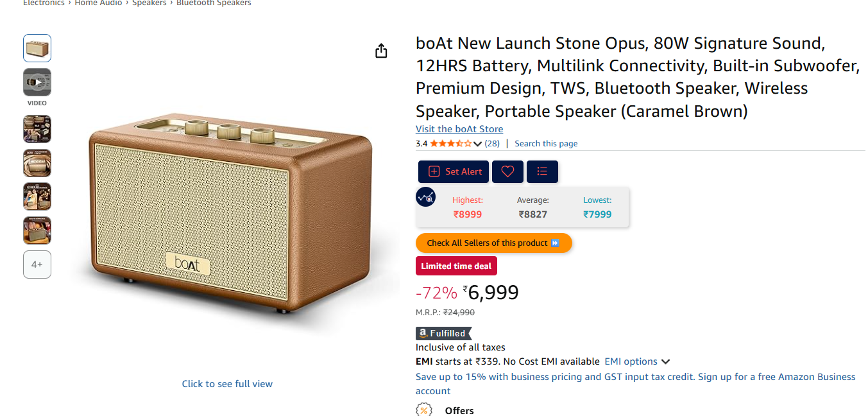868x416 pixels.
Task: Expand the star rating dropdown chevron
Action: pyautogui.click(x=477, y=144)
